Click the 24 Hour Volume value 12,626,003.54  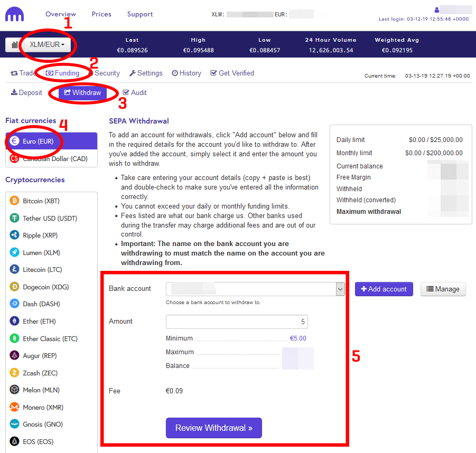pyautogui.click(x=331, y=50)
